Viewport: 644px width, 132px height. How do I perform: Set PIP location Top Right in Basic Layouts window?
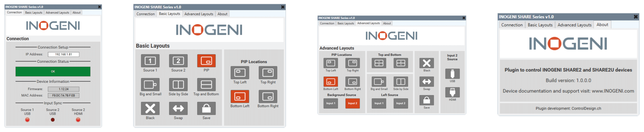(x=268, y=73)
